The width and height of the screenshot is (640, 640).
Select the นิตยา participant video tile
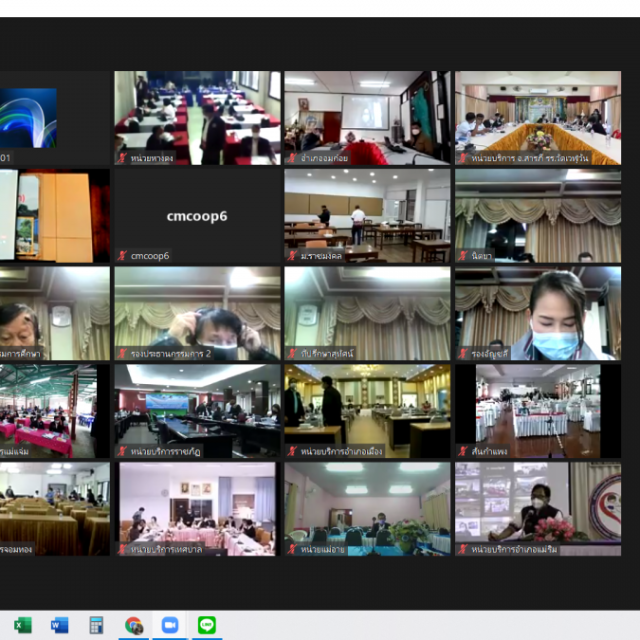point(538,215)
